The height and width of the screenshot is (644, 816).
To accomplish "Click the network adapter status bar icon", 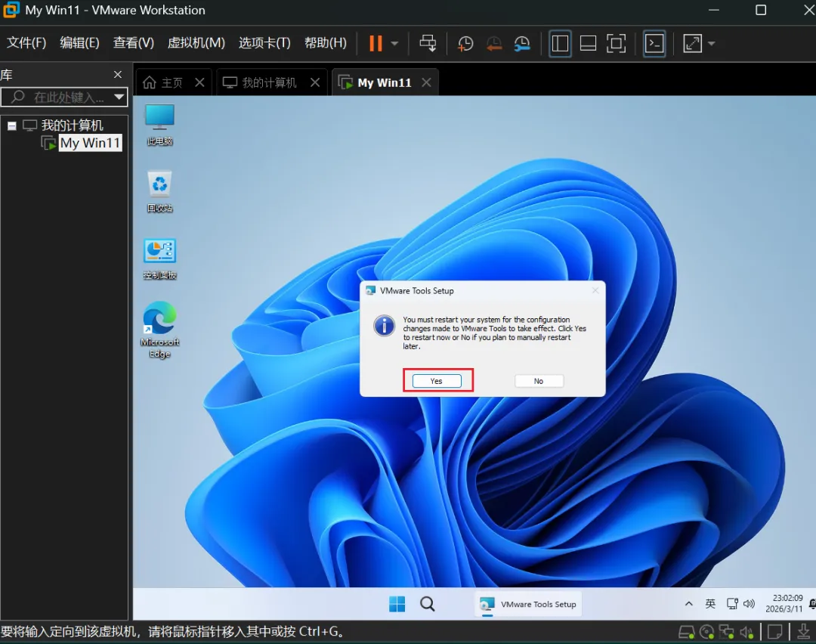I will (x=727, y=633).
